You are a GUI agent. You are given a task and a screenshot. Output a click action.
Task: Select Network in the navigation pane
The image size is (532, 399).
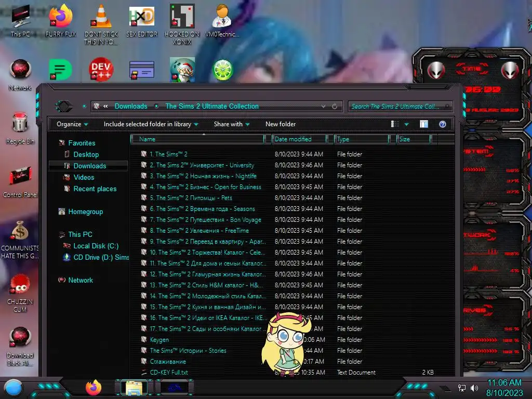[x=81, y=280]
